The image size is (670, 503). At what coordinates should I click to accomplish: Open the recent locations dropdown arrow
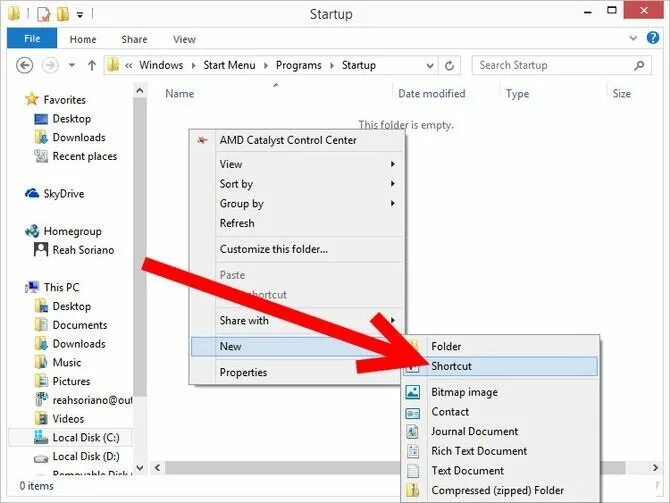(72, 65)
